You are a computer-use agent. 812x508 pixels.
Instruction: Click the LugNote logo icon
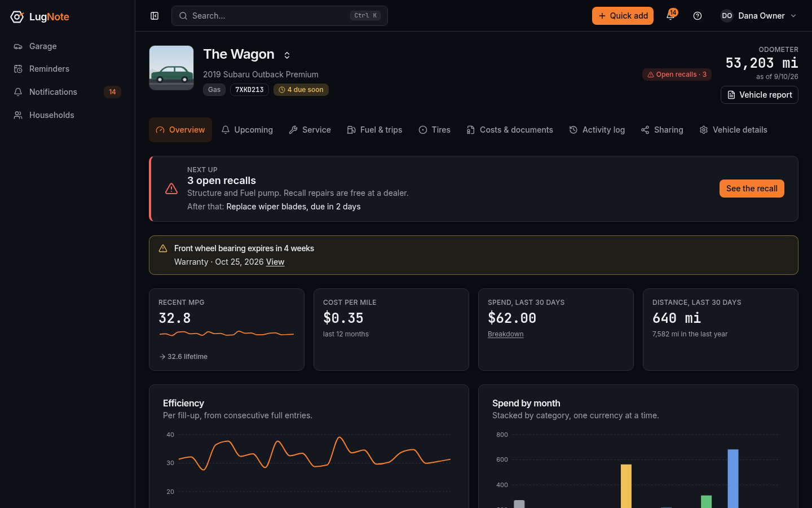point(17,17)
